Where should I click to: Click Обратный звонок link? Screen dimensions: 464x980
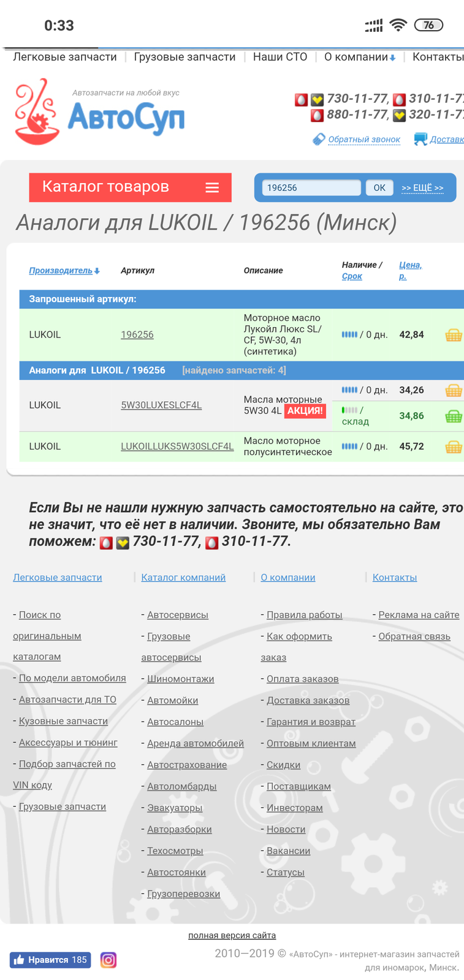pyautogui.click(x=364, y=140)
